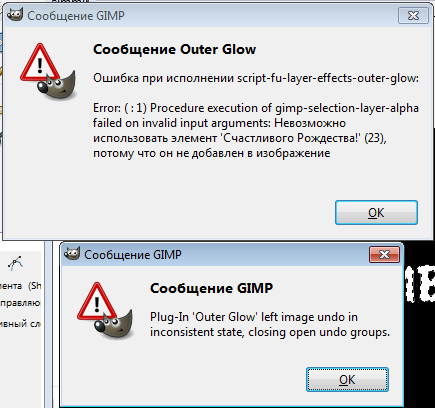Click the top dialog title bar text "Сообщение GIMP"
Image resolution: width=435 pixels, height=408 pixels.
click(x=76, y=16)
